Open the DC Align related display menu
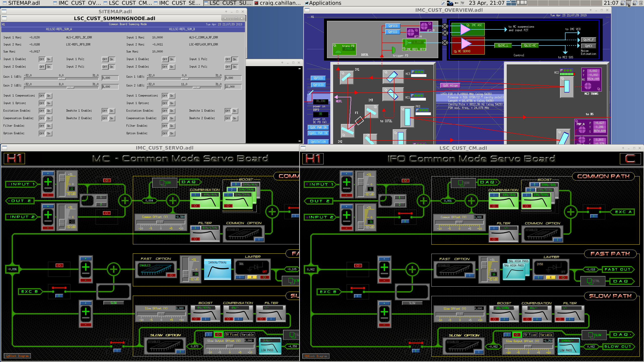This screenshot has width=644, height=362. click(450, 85)
